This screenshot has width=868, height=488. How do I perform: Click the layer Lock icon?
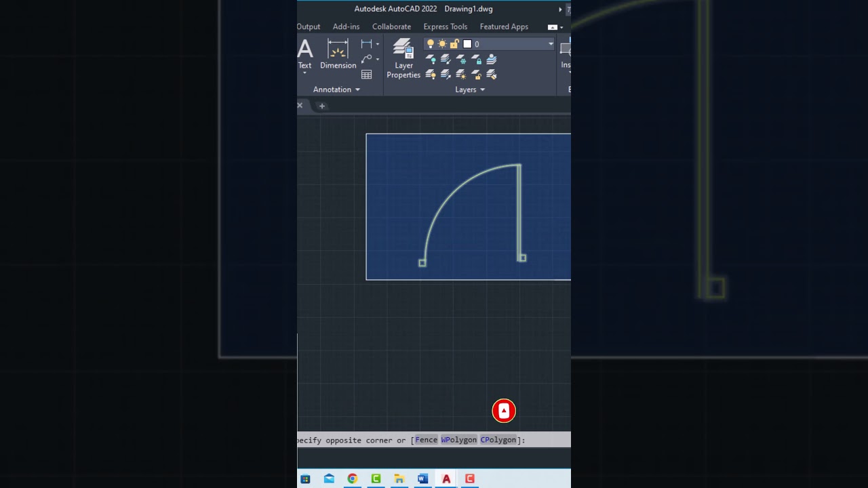coord(477,60)
